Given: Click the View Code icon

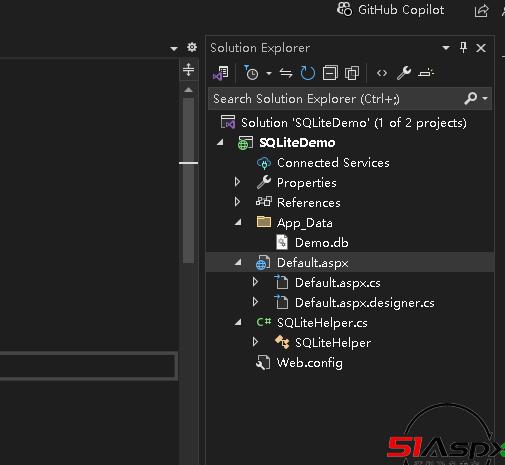Looking at the screenshot, I should pyautogui.click(x=382, y=73).
